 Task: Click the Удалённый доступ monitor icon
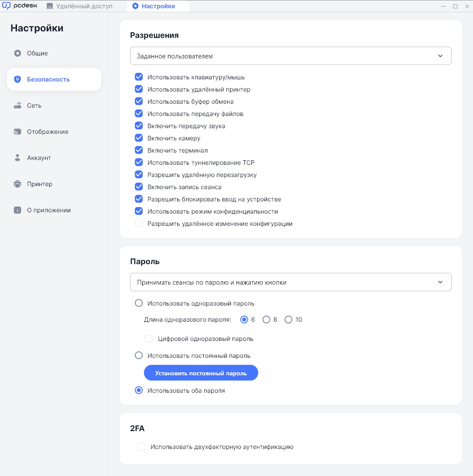point(49,6)
